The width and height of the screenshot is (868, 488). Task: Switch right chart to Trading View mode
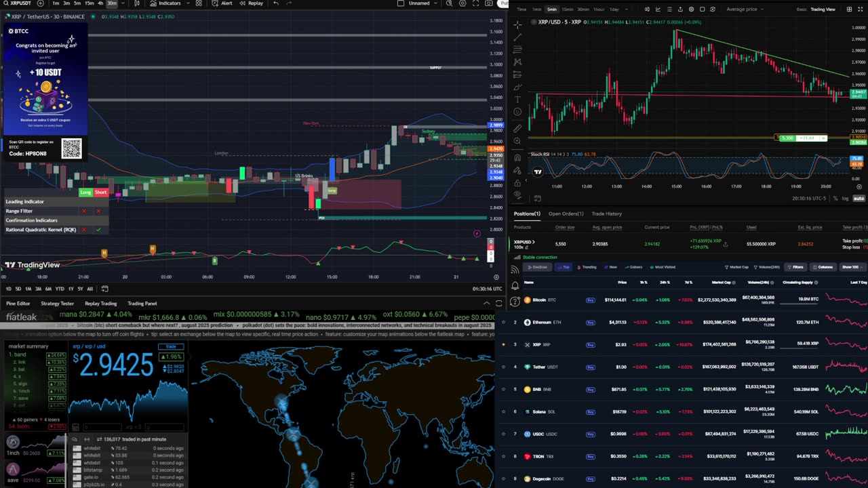coord(823,9)
